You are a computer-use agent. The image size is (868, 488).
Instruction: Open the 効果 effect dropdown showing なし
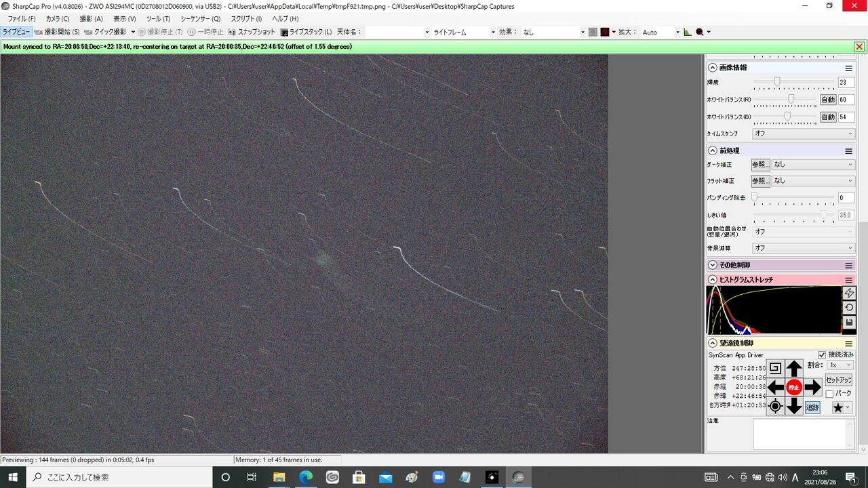(x=553, y=32)
